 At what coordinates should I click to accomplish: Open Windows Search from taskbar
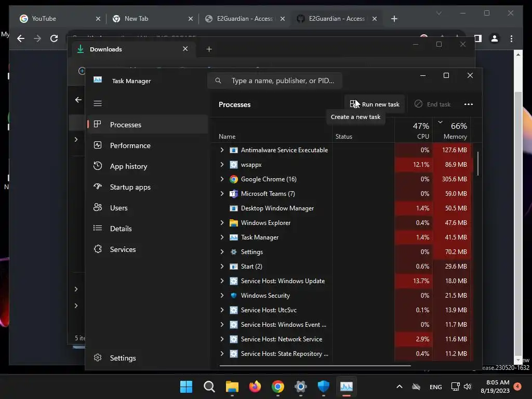[x=209, y=387]
